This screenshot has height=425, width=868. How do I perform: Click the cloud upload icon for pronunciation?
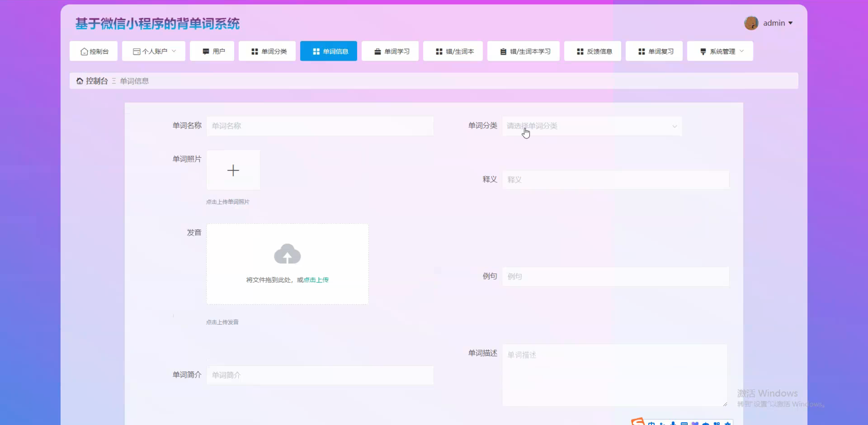[287, 254]
